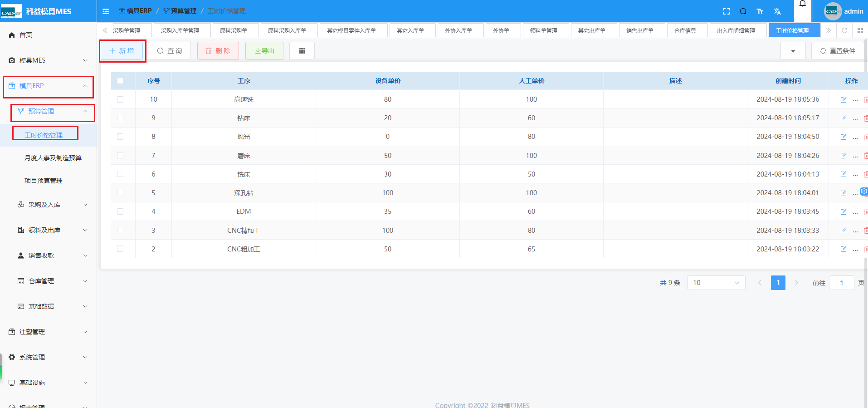Expand the 销售收款 submenu
The image size is (868, 408).
coord(48,256)
